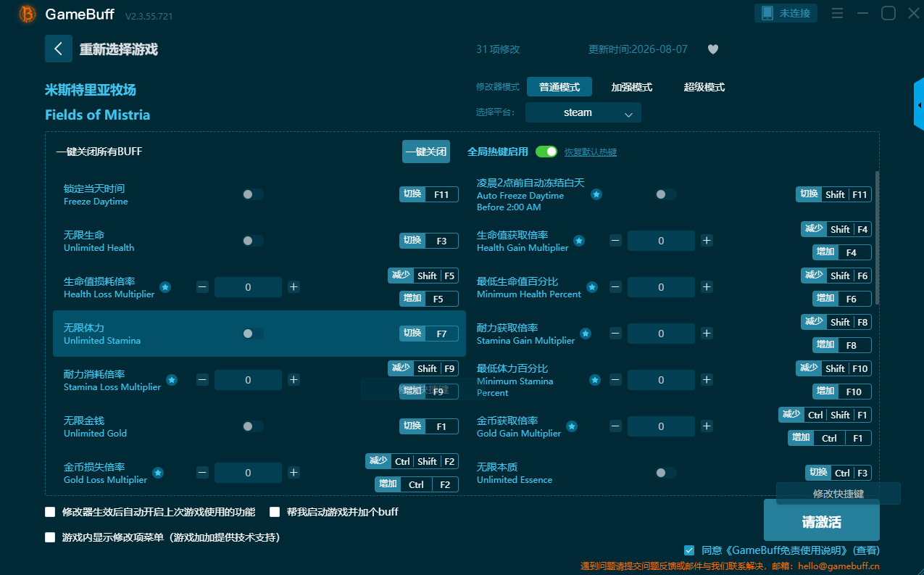The image size is (924, 575).
Task: Decrease Stamina Loss Multiplier with minus button
Action: pos(202,380)
